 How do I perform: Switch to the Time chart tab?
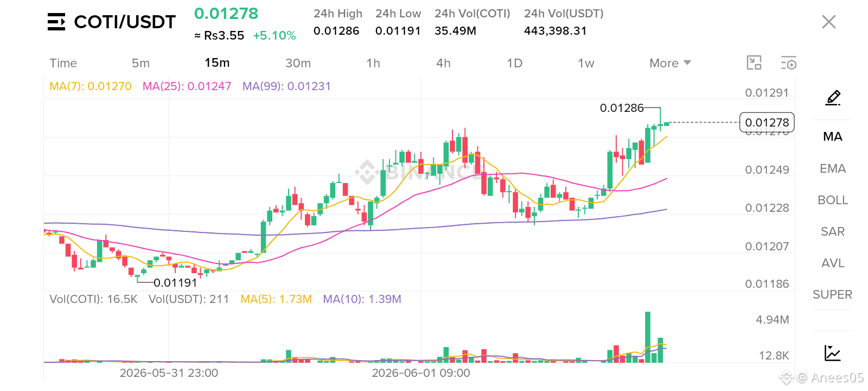point(63,63)
